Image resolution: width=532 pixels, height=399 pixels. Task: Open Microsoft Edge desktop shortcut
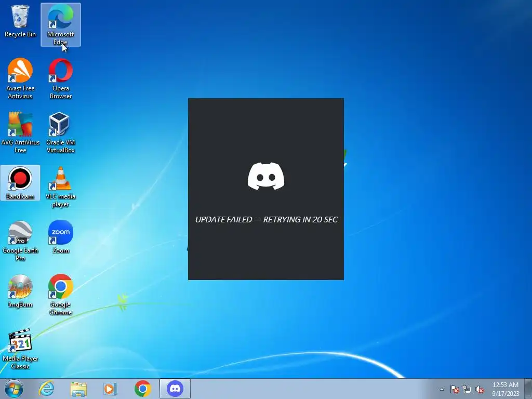click(60, 24)
